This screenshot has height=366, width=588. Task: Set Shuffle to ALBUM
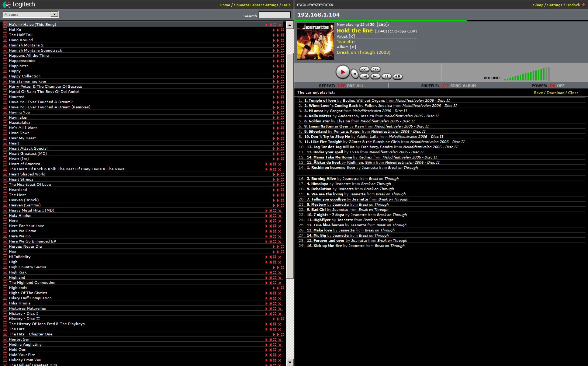click(469, 86)
